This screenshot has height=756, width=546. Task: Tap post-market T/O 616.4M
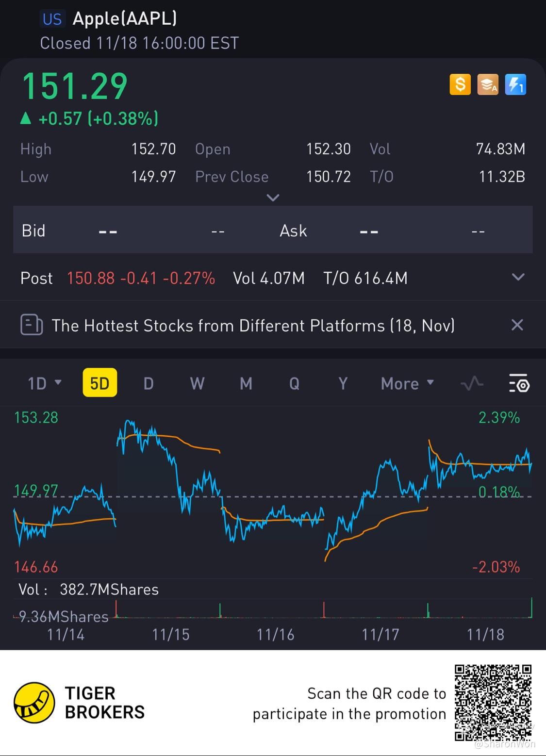pyautogui.click(x=365, y=278)
